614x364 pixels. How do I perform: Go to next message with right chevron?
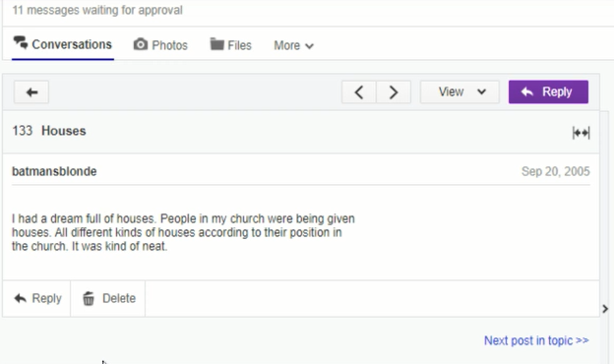point(394,92)
